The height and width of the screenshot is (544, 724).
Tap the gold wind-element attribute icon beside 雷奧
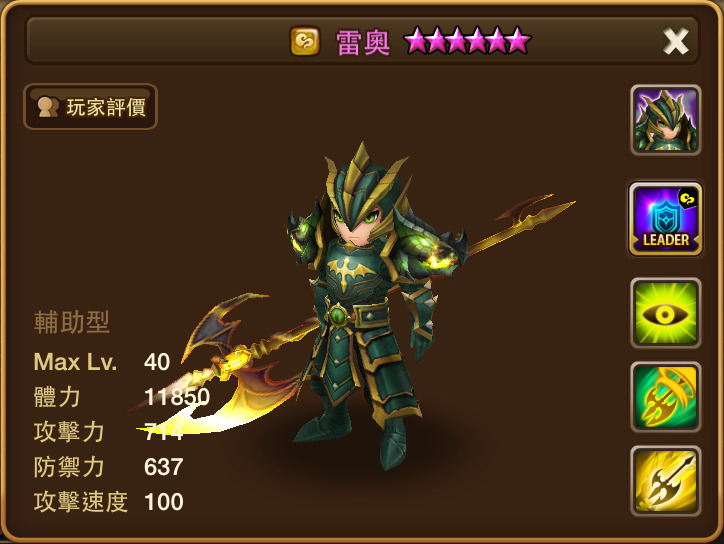point(305,41)
